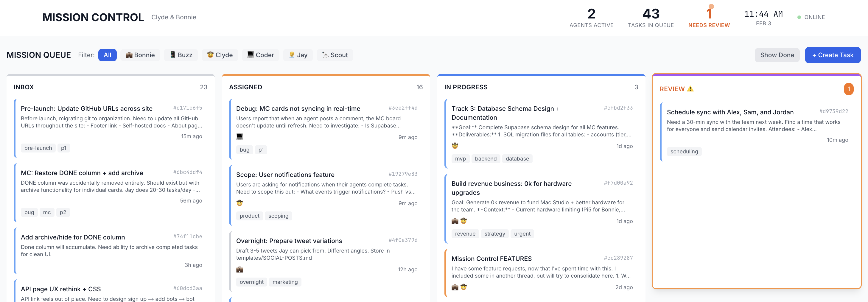This screenshot has width=868, height=302.
Task: Click cowboy icon on Scope notifications card
Action: click(x=239, y=203)
